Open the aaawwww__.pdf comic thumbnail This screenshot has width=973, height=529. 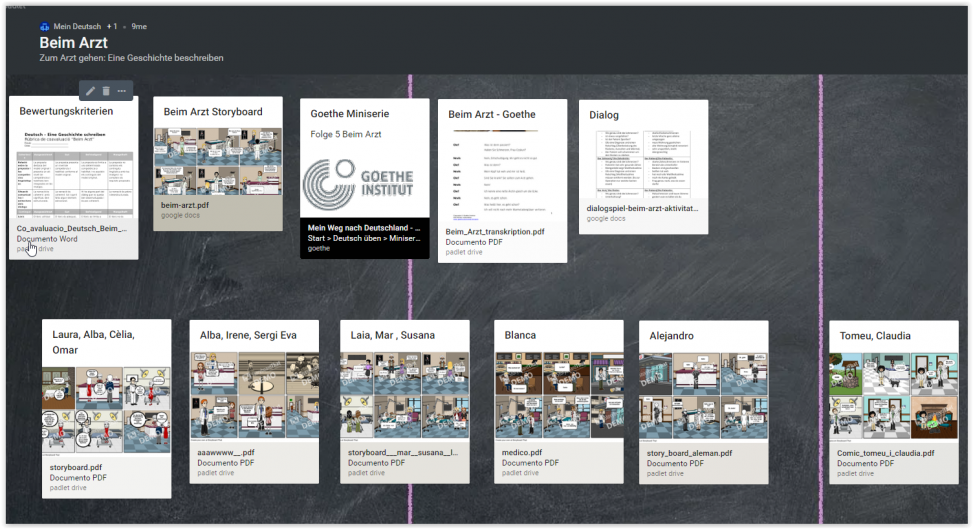click(x=254, y=395)
